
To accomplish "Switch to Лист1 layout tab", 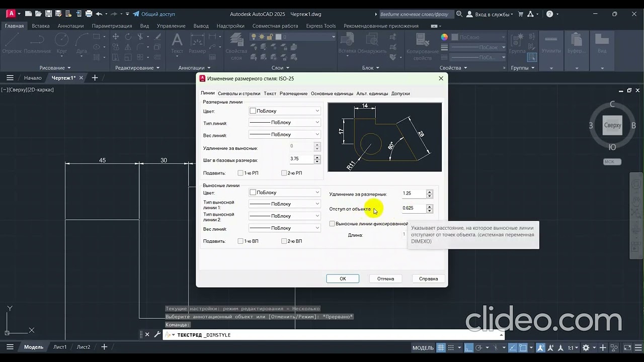I will tap(60, 347).
